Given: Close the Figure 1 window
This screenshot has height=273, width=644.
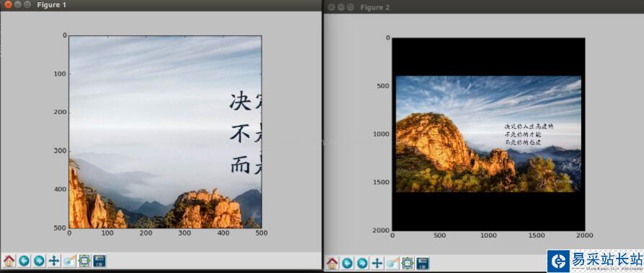Looking at the screenshot, I should point(8,5).
